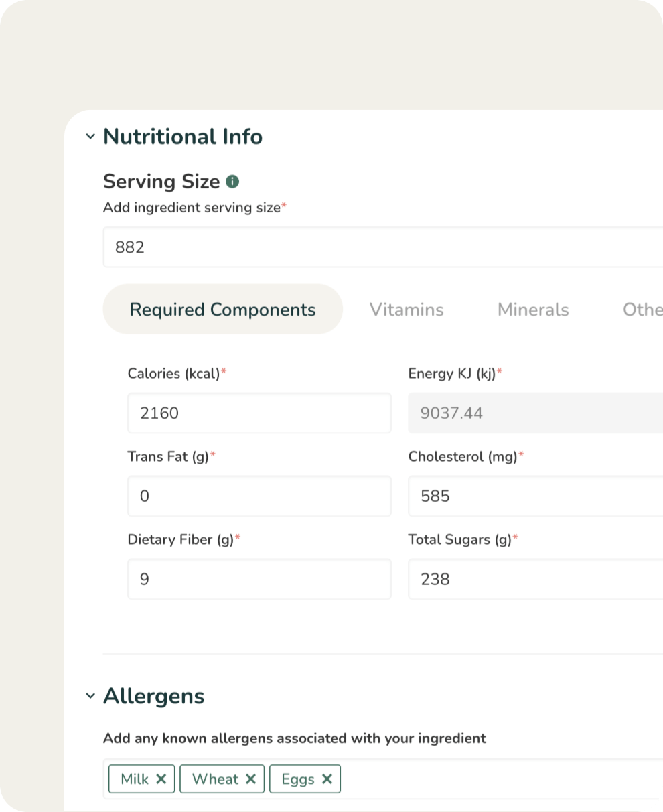Remove the Wheat allergen tag

click(250, 779)
